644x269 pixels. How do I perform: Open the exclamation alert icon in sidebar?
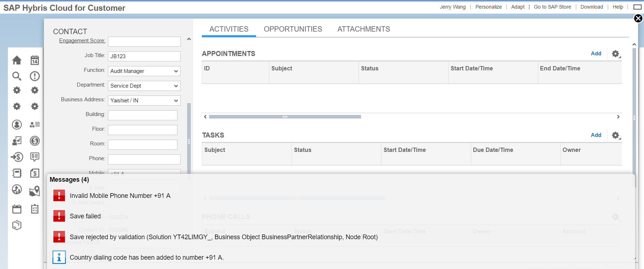coord(35,76)
